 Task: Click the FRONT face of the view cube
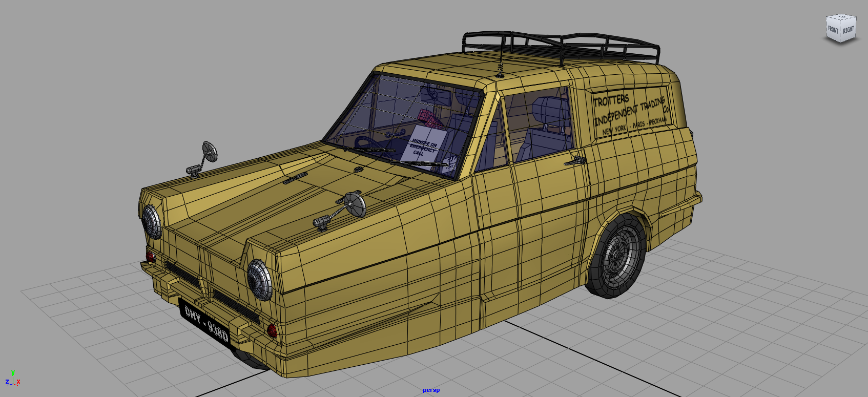pyautogui.click(x=833, y=30)
